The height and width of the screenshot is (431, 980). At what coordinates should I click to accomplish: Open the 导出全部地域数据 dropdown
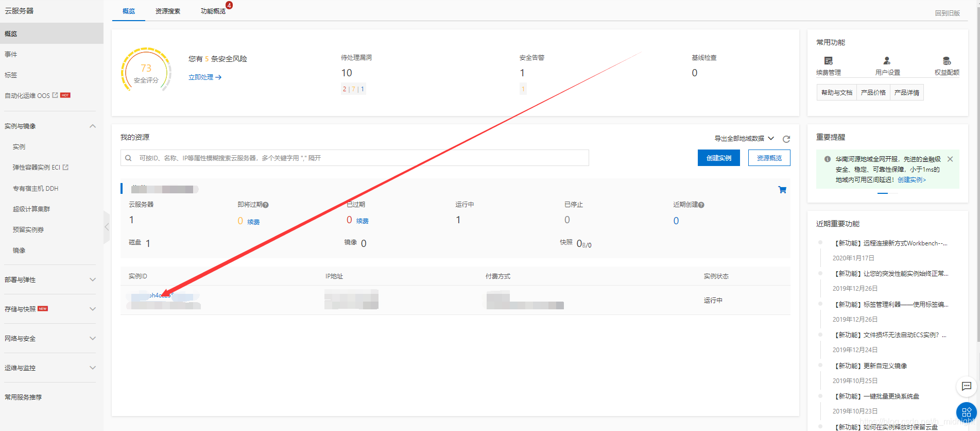744,139
